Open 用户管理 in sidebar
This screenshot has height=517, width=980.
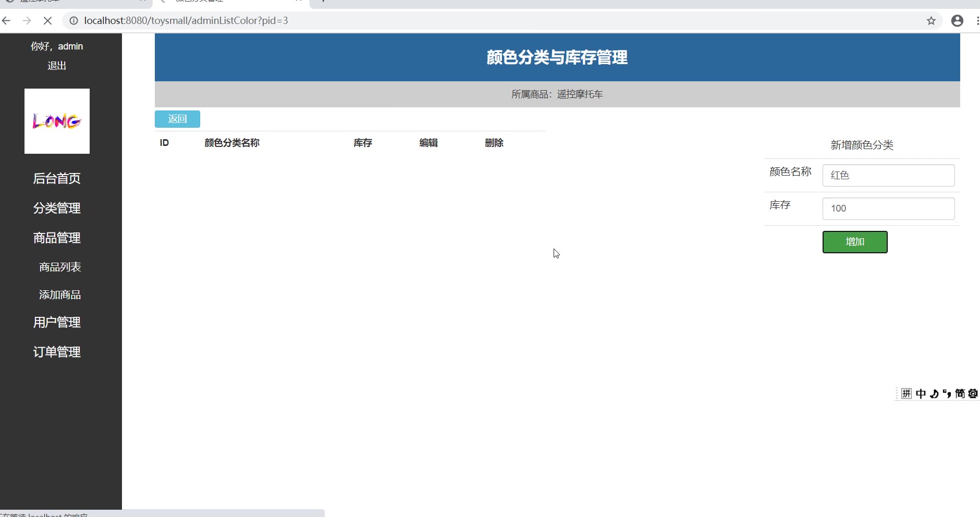click(x=57, y=322)
